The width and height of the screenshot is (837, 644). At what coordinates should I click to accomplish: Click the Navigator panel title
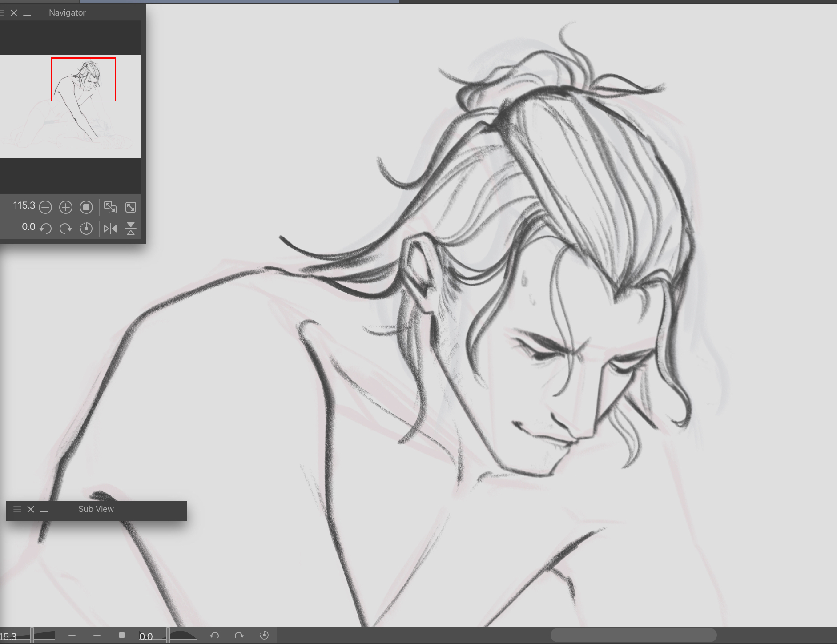pos(67,13)
